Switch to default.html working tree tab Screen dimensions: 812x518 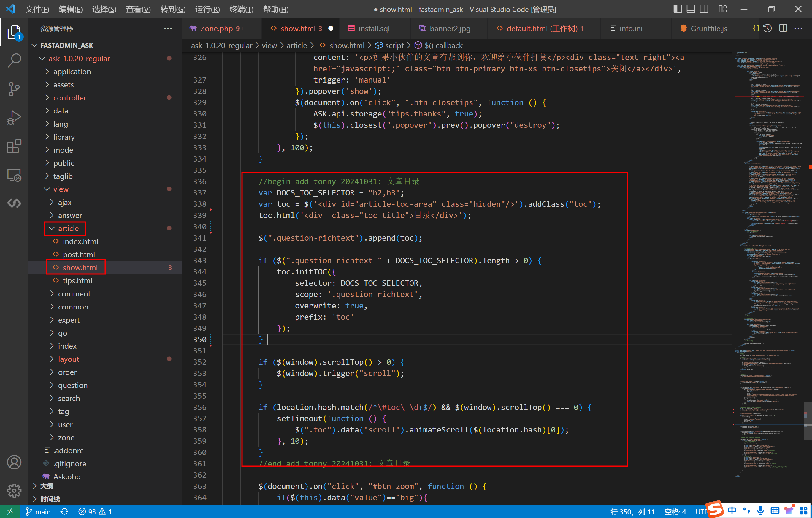[544, 28]
